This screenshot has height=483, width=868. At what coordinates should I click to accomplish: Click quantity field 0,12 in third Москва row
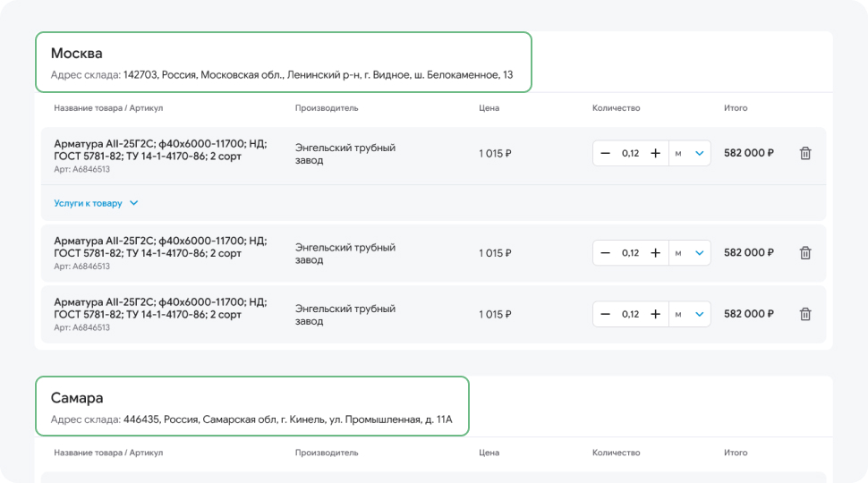coord(630,314)
